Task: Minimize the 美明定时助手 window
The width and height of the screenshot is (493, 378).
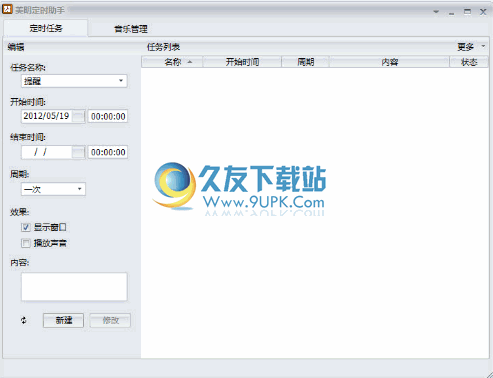Action: click(452, 13)
